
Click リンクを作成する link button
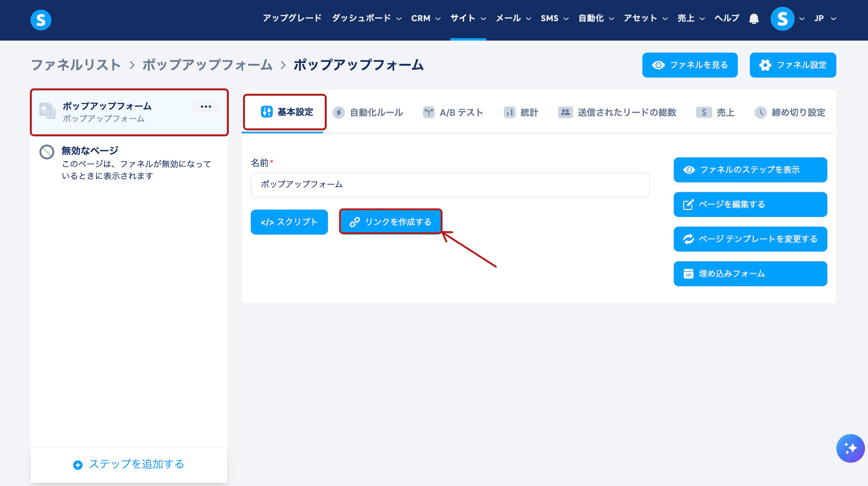click(390, 222)
